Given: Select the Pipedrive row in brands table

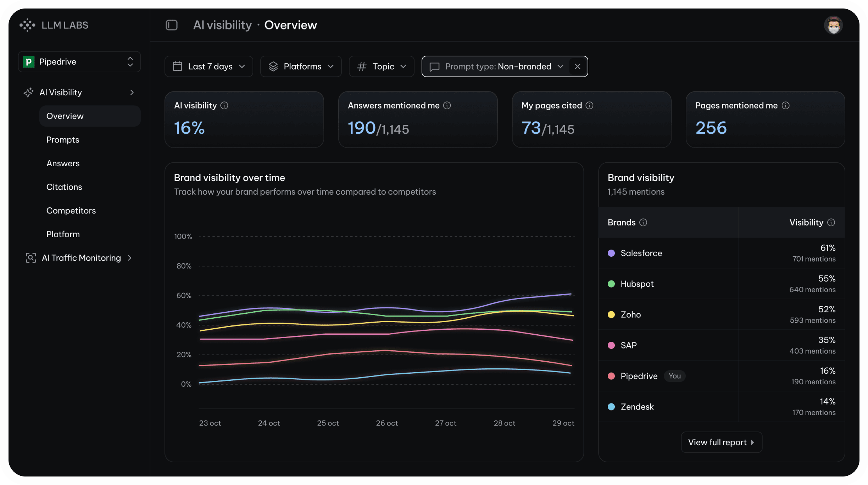Looking at the screenshot, I should [639, 376].
